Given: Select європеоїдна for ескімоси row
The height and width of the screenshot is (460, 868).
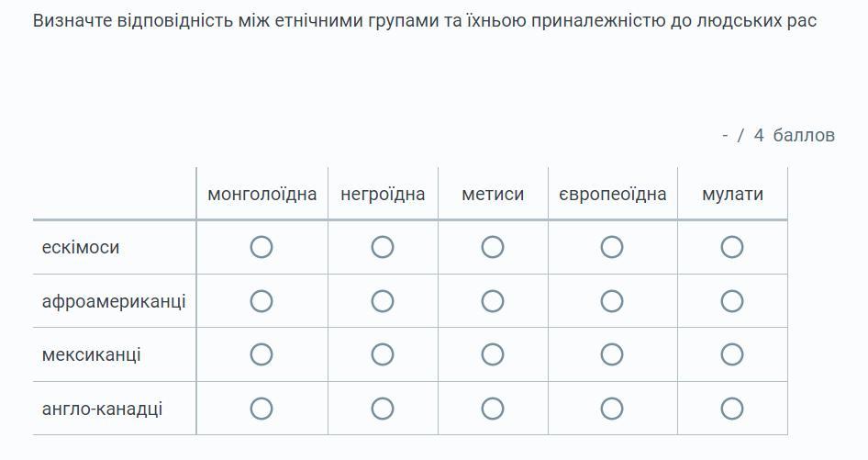Looking at the screenshot, I should [612, 247].
